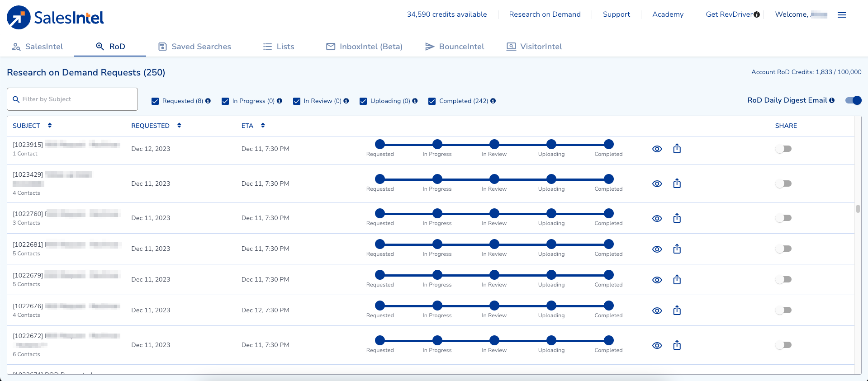Viewport: 868px width, 381px height.
Task: Click the info icon beside Completed (242)
Action: pyautogui.click(x=493, y=101)
